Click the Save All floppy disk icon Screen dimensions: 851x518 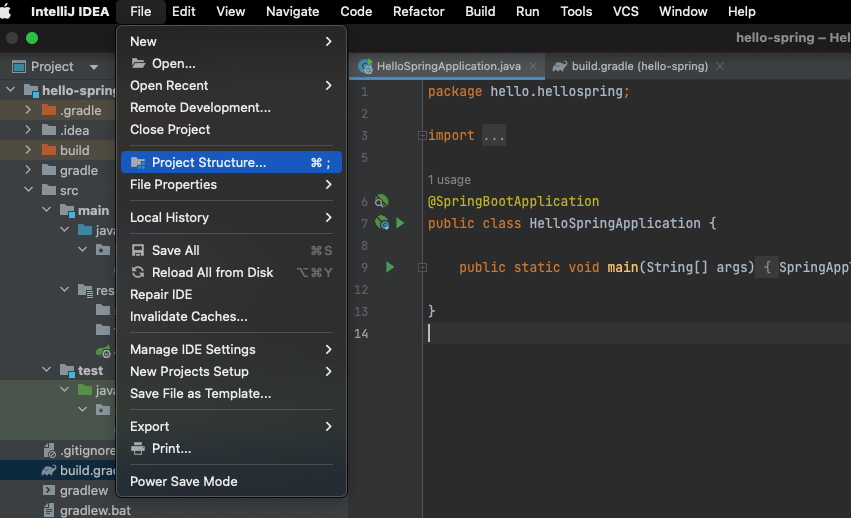click(138, 250)
